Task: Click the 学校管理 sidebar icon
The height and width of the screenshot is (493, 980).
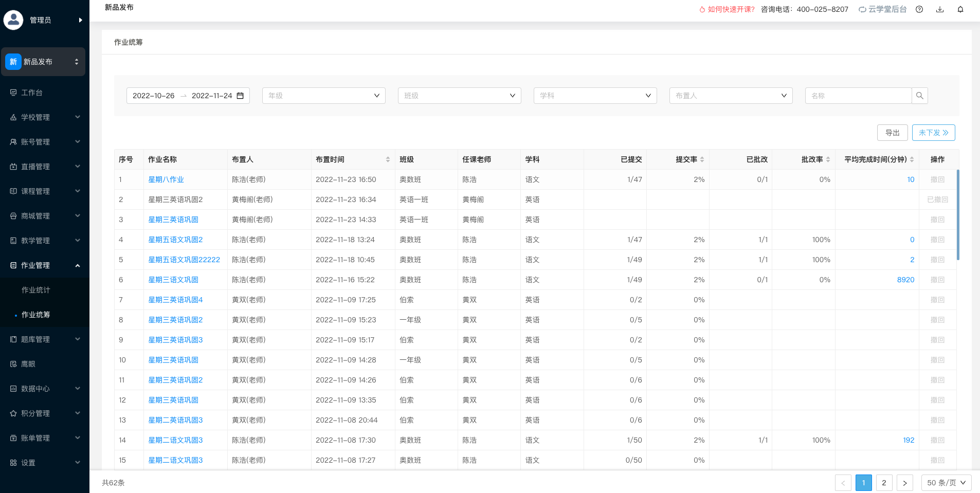Action: [x=13, y=117]
